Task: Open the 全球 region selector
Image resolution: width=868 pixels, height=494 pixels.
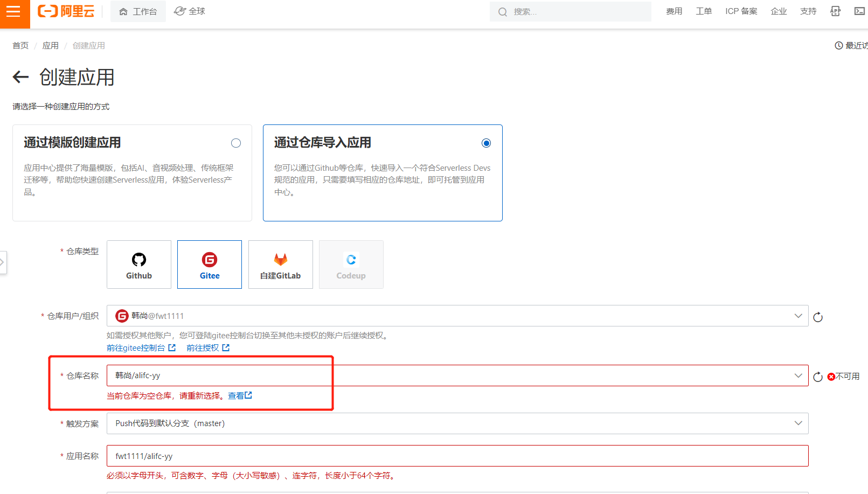Action: [x=190, y=11]
